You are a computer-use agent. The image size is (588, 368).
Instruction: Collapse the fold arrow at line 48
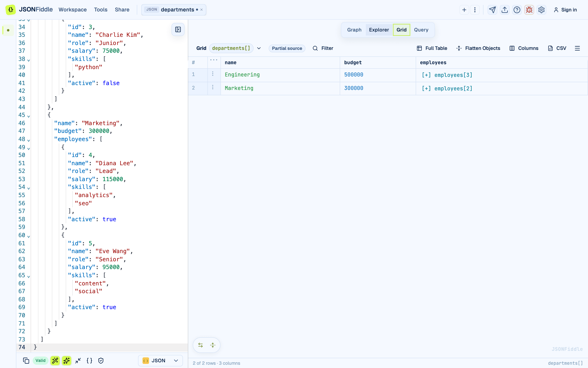[x=29, y=140]
